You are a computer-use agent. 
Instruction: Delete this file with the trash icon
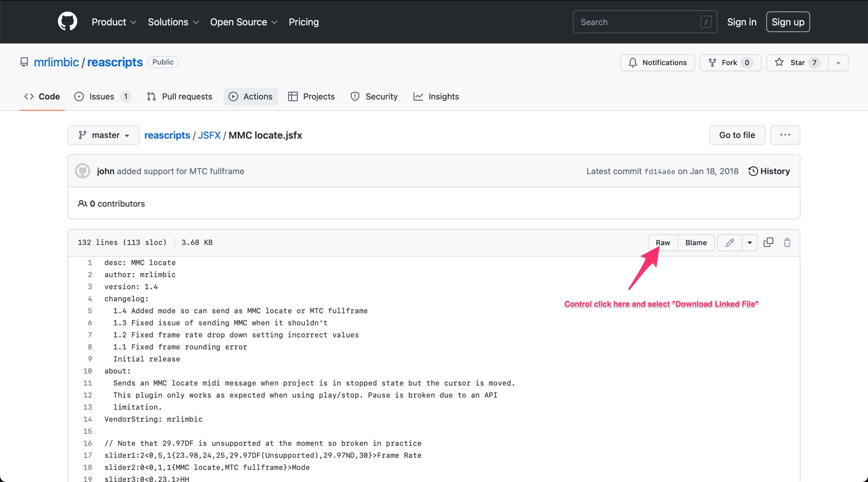787,242
